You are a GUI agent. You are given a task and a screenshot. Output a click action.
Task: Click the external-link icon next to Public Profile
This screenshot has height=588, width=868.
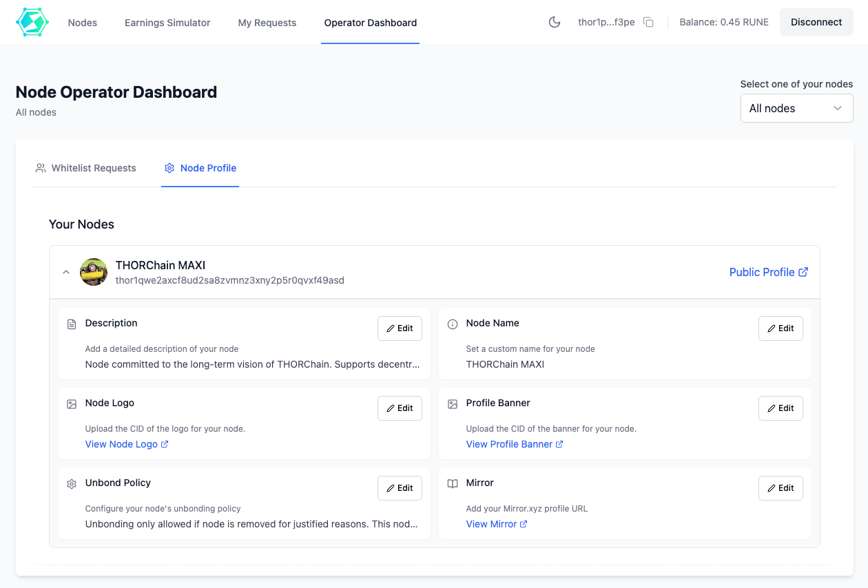tap(803, 272)
